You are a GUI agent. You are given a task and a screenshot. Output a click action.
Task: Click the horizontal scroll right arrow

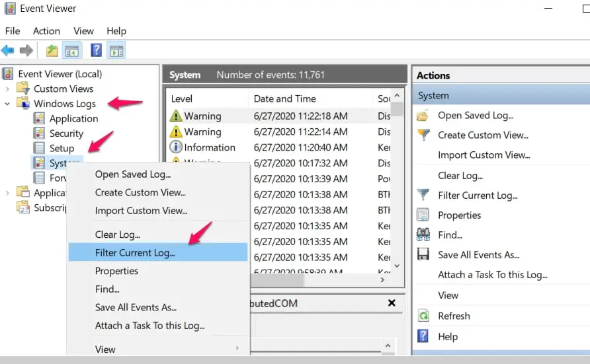tap(382, 280)
